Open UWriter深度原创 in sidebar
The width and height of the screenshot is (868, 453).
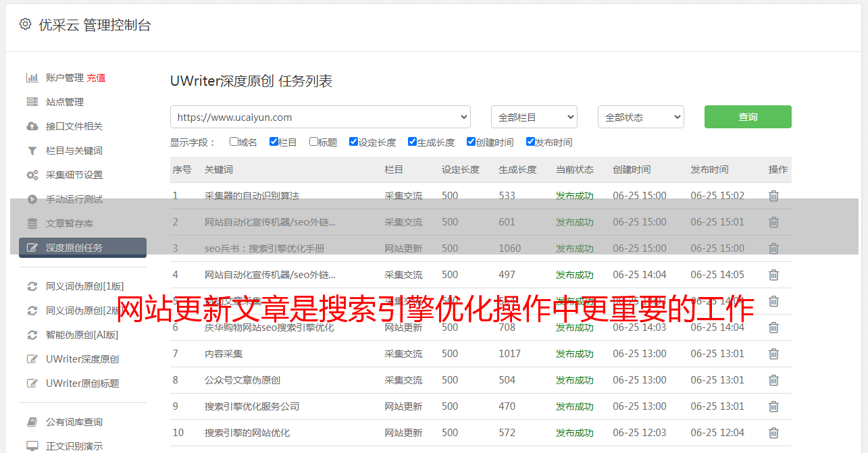point(82,359)
